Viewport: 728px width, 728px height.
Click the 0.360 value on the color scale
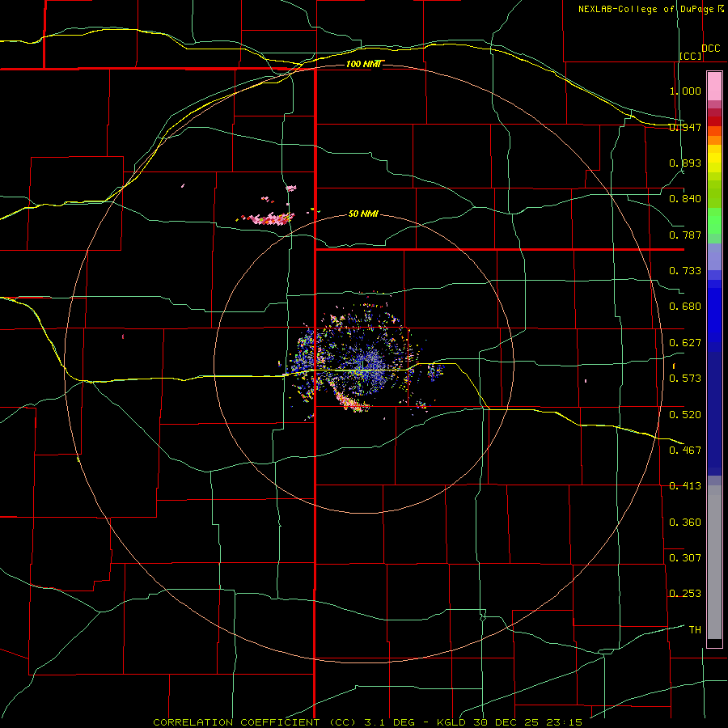pyautogui.click(x=685, y=523)
